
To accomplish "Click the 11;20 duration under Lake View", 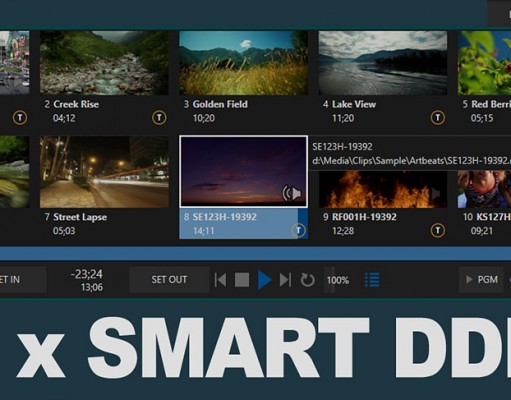I will coord(343,118).
